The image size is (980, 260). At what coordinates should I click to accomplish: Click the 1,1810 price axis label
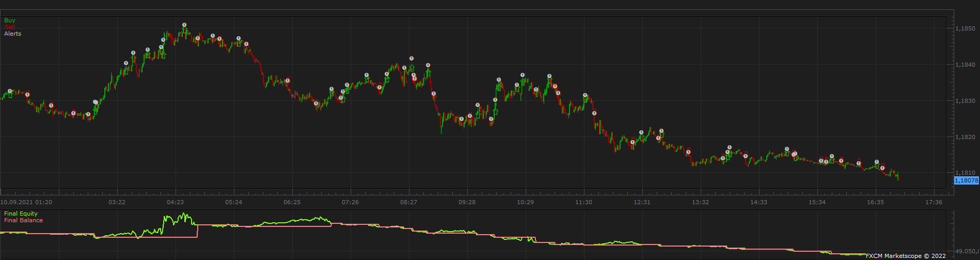tap(966, 173)
